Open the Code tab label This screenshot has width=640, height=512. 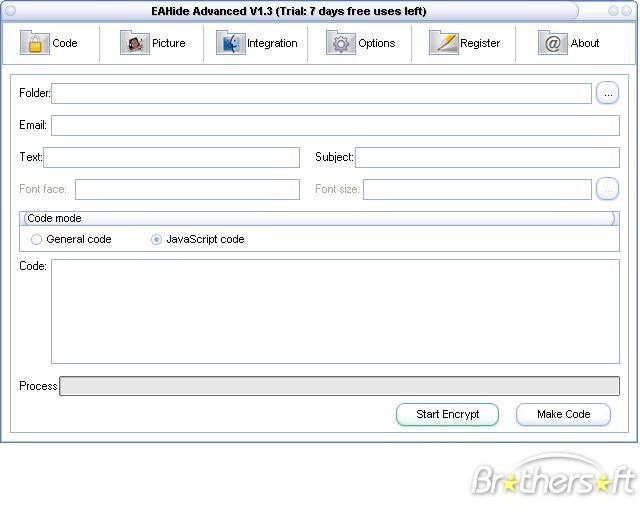click(x=65, y=43)
